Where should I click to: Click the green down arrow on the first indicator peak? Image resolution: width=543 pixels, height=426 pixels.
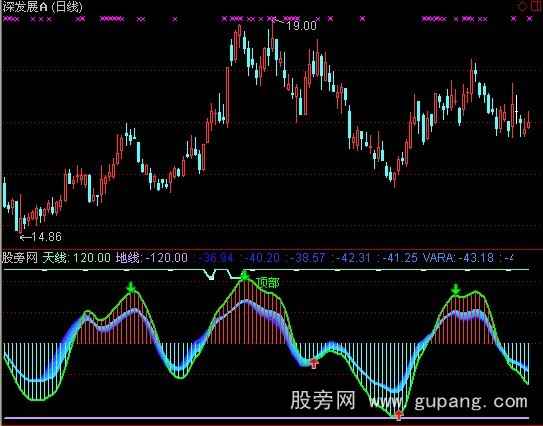click(x=131, y=287)
